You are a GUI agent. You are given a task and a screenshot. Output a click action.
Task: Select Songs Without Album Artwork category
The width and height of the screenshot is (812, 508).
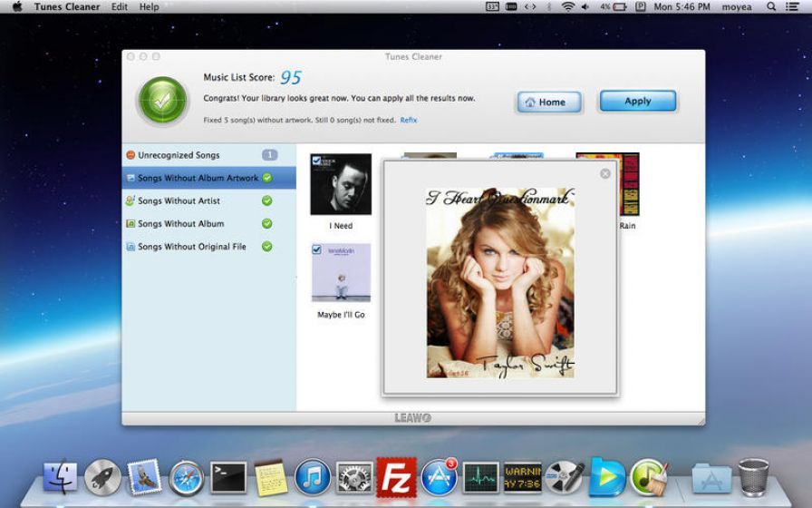(x=209, y=178)
